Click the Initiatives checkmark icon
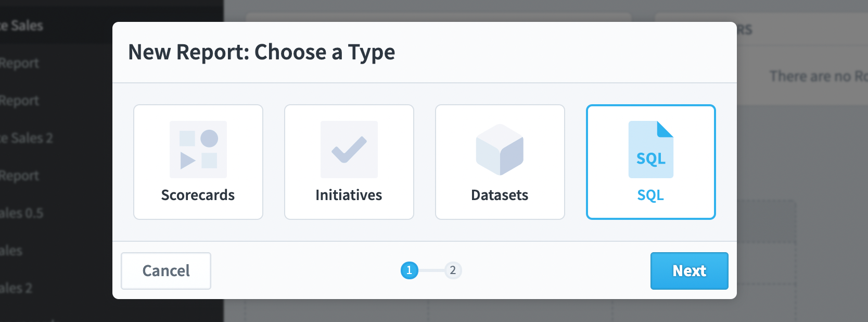Image resolution: width=868 pixels, height=322 pixels. point(349,150)
